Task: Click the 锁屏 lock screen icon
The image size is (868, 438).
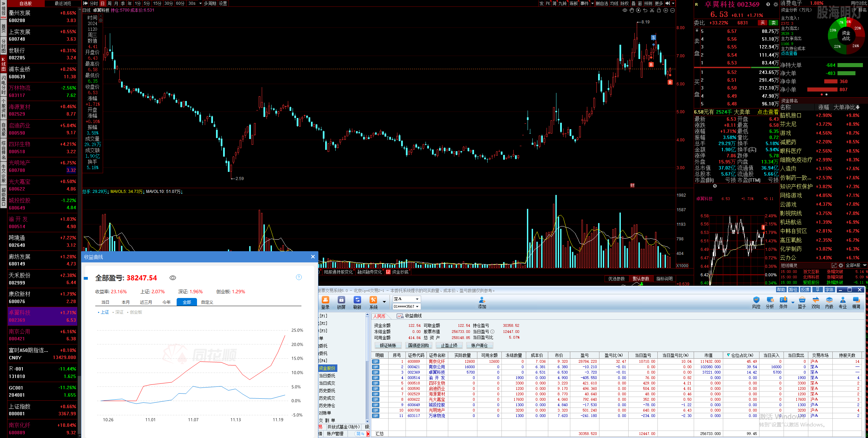Action: pyautogui.click(x=341, y=302)
